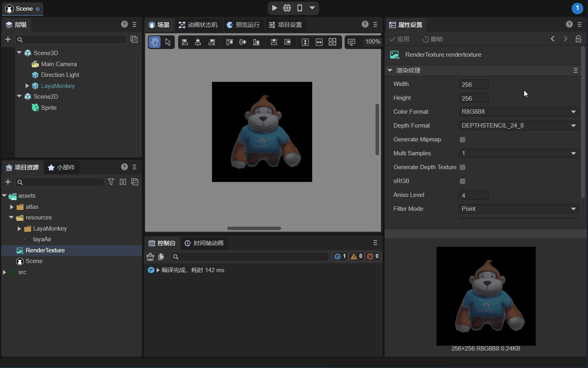This screenshot has height=368, width=588.
Task: Click the filter icon in project assets
Action: [111, 182]
